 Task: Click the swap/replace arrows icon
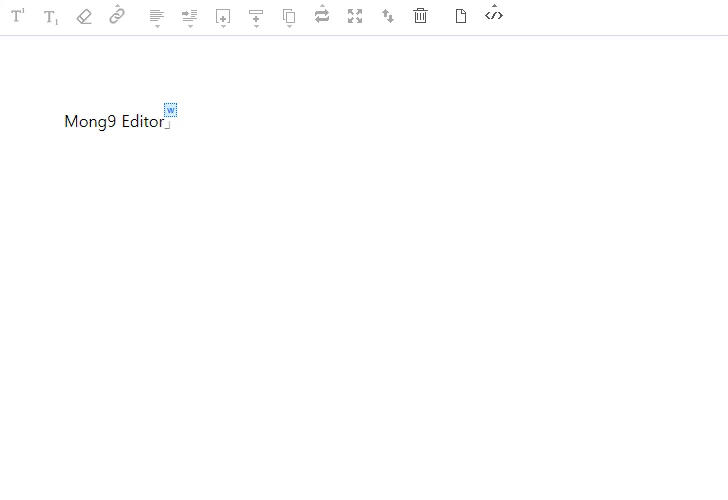(322, 16)
